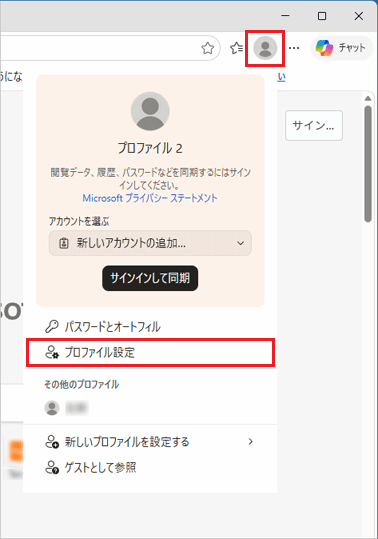The width and height of the screenshot is (378, 539).
Task: Open パスワードとオートフィル menu item
Action: coord(150,327)
